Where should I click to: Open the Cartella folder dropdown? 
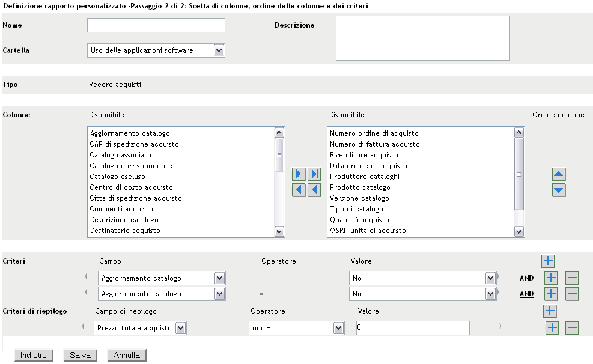tap(219, 50)
